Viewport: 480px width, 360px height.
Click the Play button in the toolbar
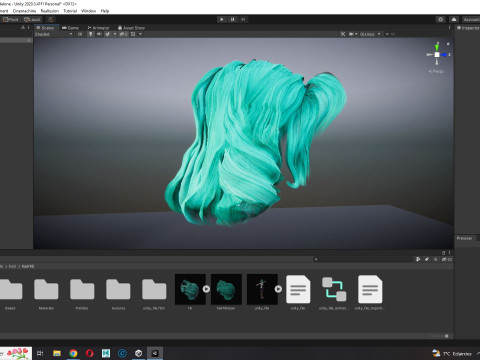222,19
